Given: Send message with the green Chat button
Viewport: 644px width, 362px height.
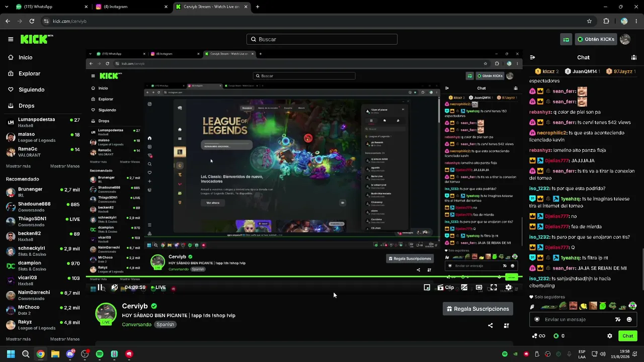Looking at the screenshot, I should pyautogui.click(x=628, y=336).
